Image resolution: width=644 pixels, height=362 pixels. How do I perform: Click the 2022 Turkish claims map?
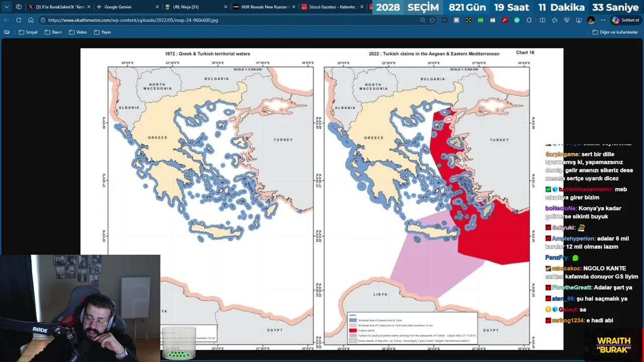pyautogui.click(x=427, y=205)
